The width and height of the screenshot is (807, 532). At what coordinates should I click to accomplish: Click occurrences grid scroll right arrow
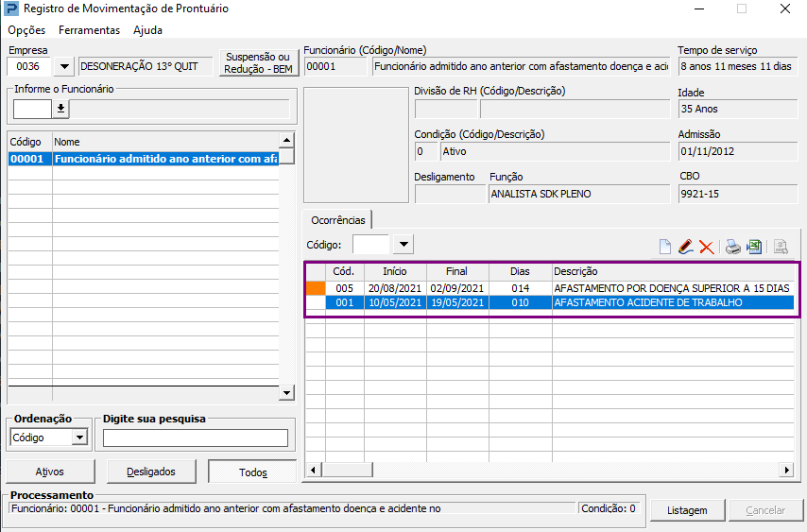coord(786,470)
